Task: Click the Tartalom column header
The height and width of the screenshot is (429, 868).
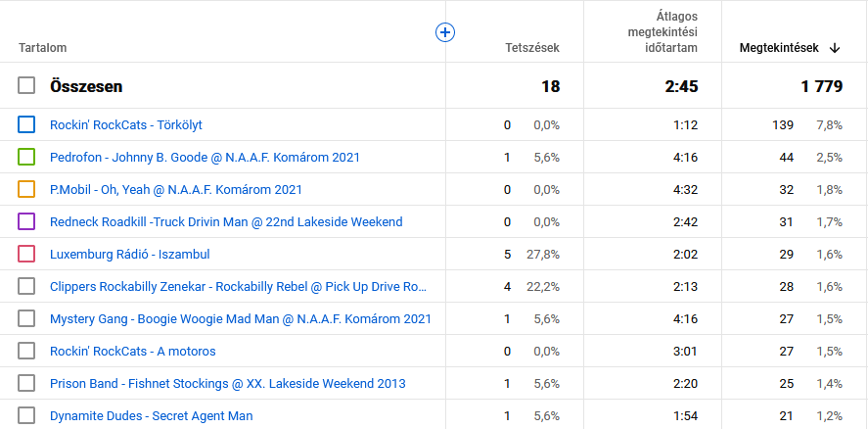Action: tap(42, 47)
